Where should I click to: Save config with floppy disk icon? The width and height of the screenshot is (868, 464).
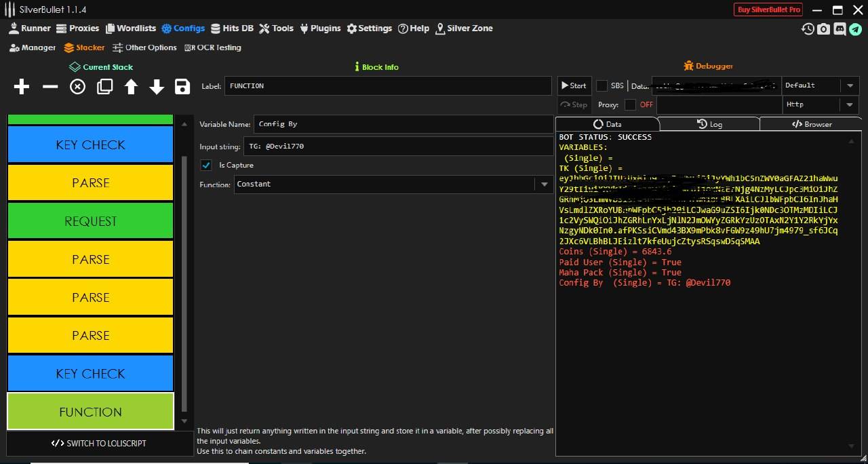pyautogui.click(x=182, y=87)
